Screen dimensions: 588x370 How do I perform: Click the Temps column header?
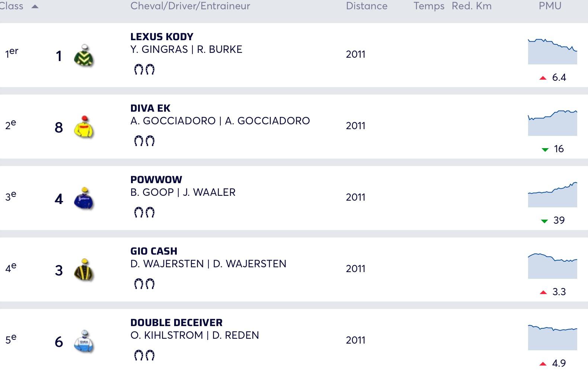tap(429, 6)
